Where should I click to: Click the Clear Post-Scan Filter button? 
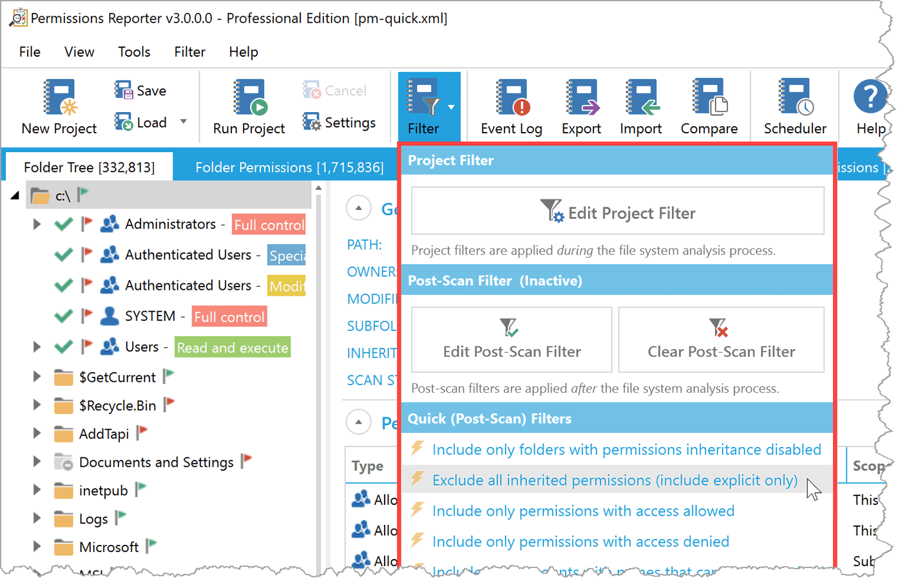721,339
